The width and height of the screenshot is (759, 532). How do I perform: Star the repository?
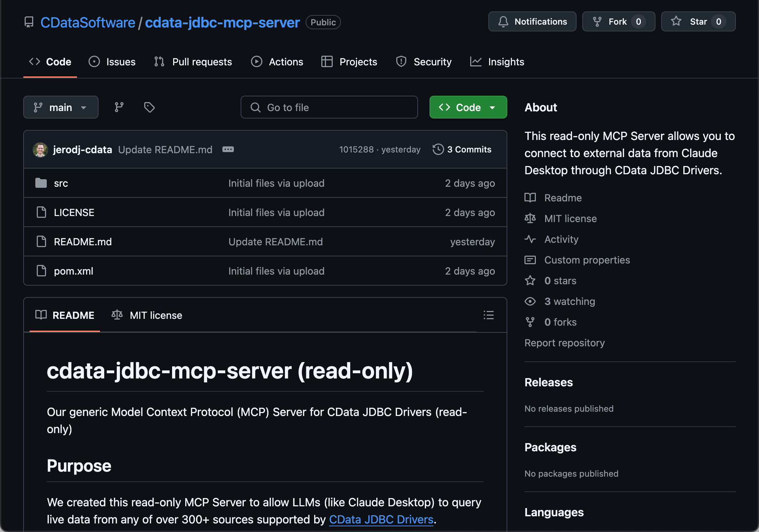(698, 21)
